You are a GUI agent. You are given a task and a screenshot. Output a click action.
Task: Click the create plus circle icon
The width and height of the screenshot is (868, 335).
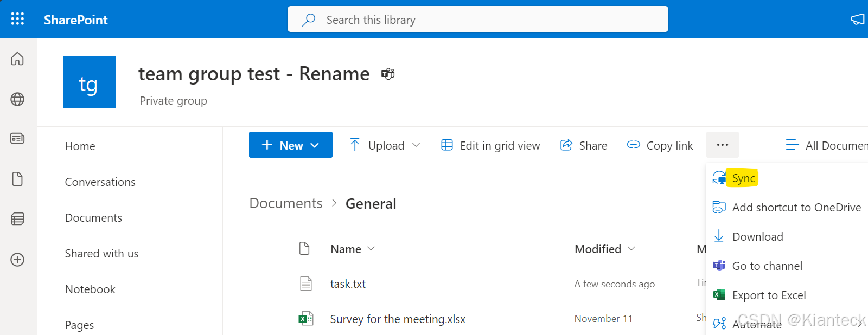(x=17, y=260)
